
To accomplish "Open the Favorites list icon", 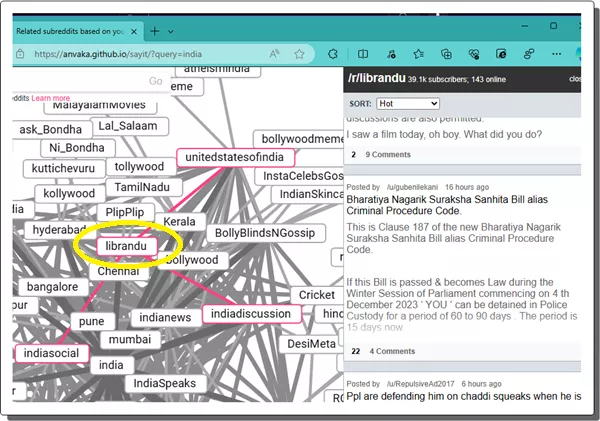I will 419,54.
